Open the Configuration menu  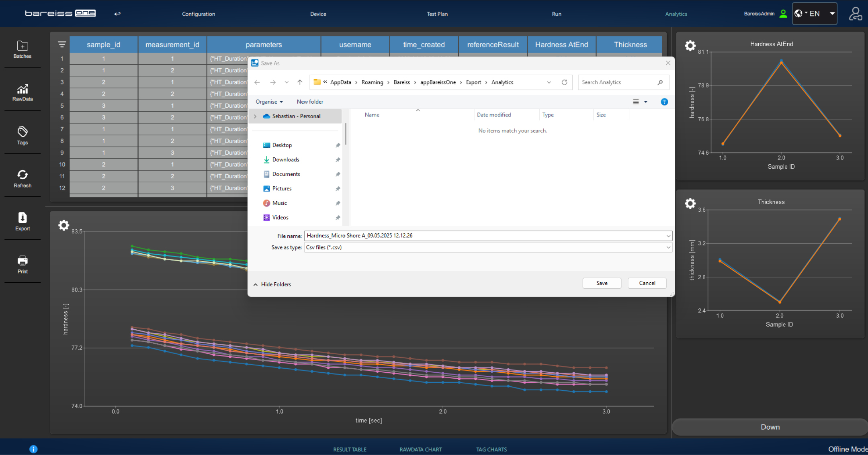pos(199,14)
